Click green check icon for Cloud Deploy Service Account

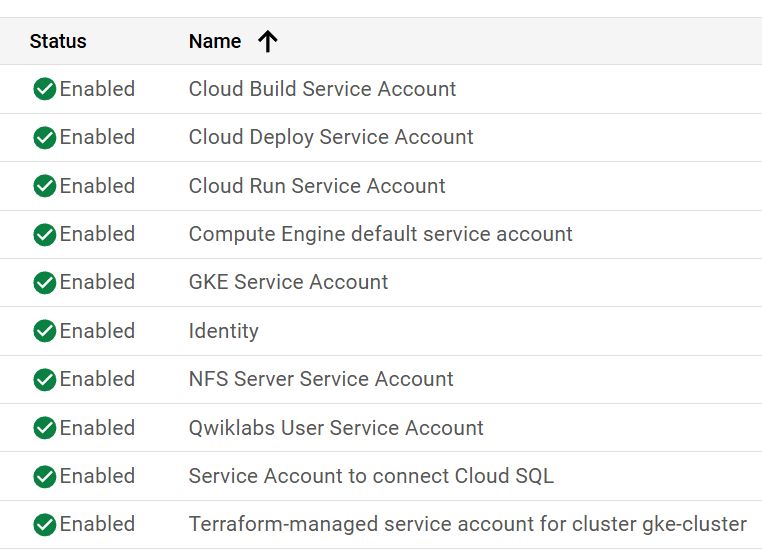45,138
